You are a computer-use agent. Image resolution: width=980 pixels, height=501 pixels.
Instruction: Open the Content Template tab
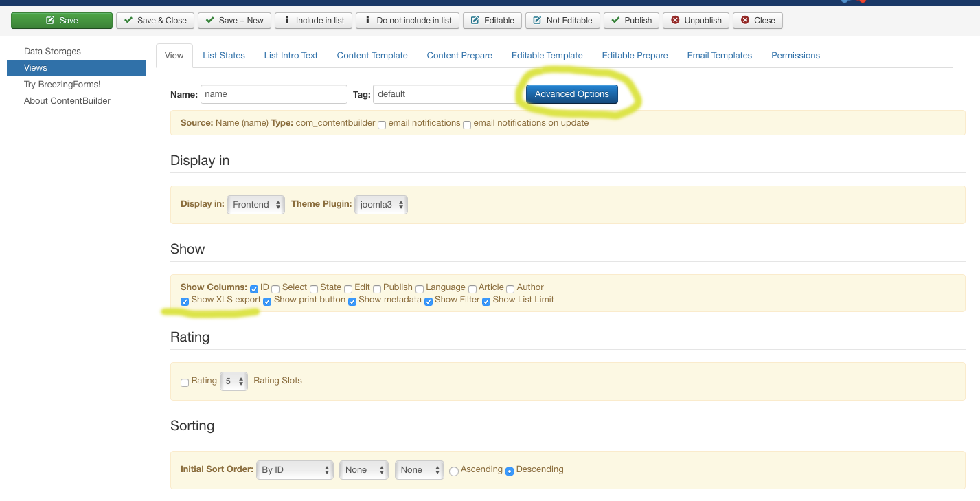(x=372, y=56)
